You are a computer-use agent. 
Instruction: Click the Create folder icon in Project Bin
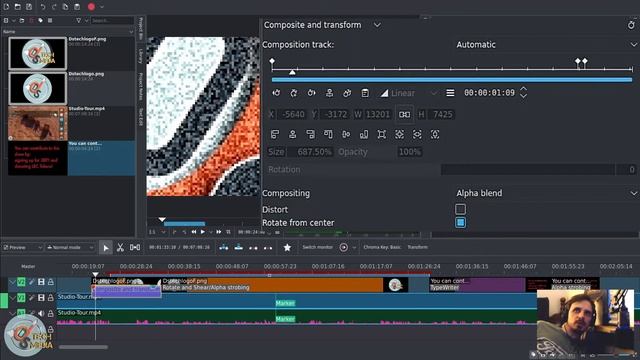click(x=22, y=20)
